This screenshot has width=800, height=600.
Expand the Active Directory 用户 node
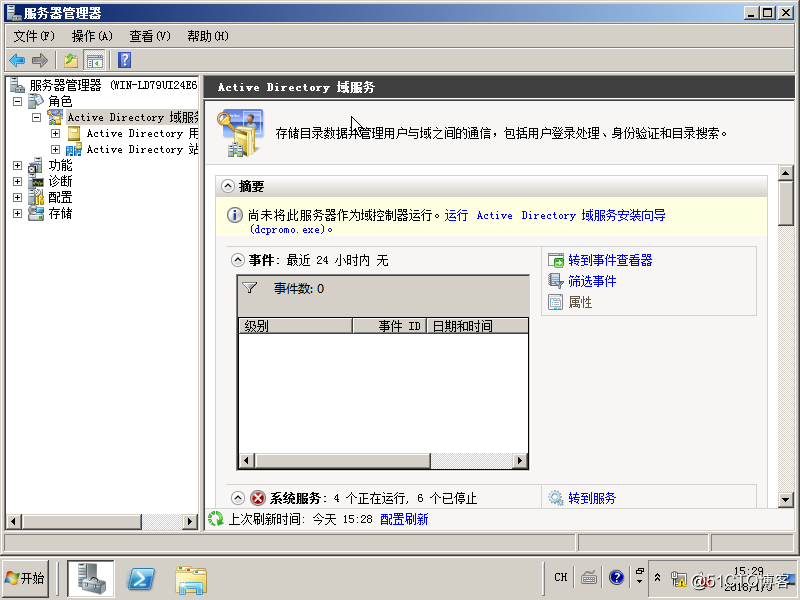tap(56, 133)
